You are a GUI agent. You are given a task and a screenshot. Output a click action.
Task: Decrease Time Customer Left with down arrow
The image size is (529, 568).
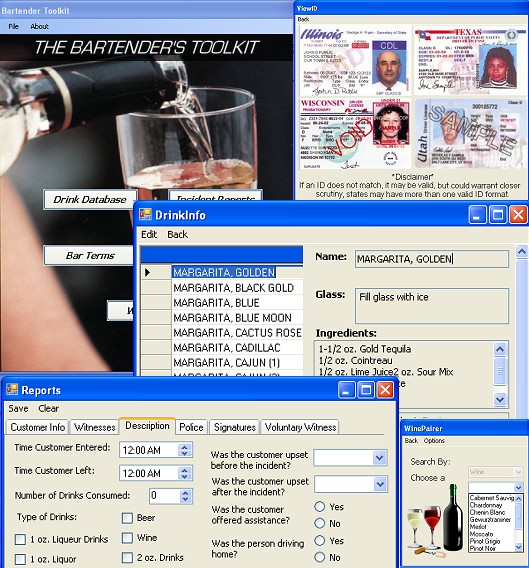point(185,477)
